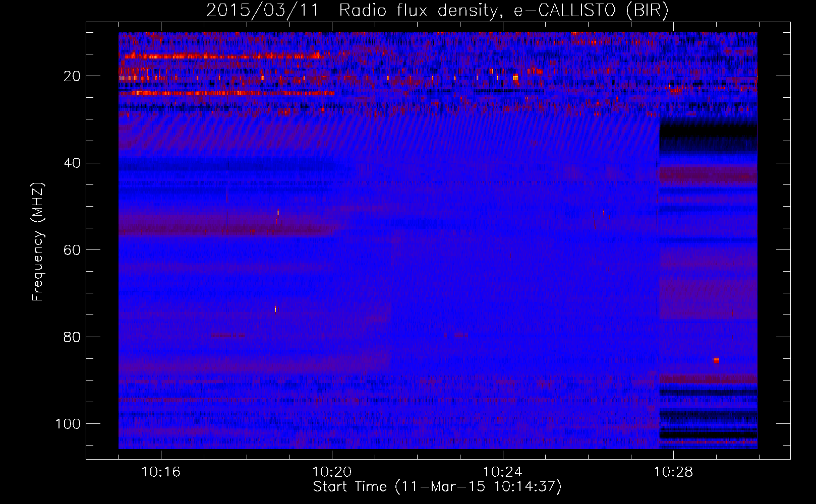Click the bright red spot near 85 MHz after 10:28
The width and height of the screenshot is (816, 504).
716,360
